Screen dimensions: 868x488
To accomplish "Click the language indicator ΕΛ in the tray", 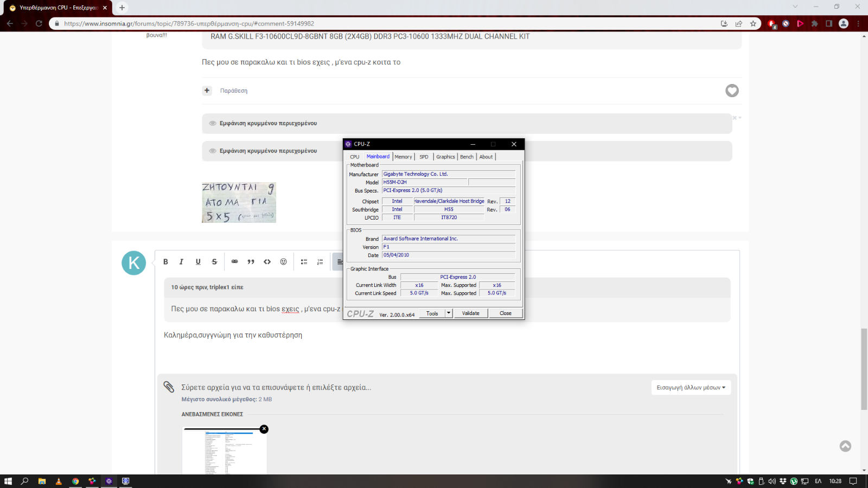I will (x=818, y=481).
